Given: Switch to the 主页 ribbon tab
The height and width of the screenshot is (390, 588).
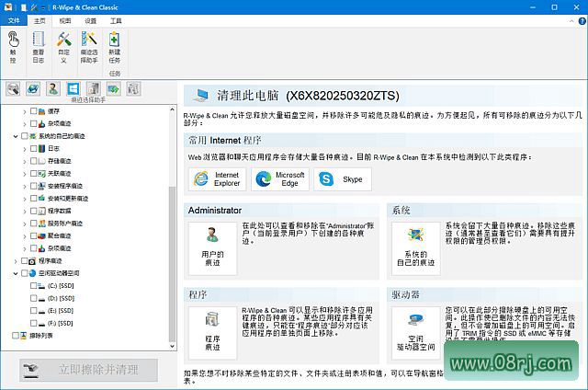Looking at the screenshot, I should coord(40,20).
